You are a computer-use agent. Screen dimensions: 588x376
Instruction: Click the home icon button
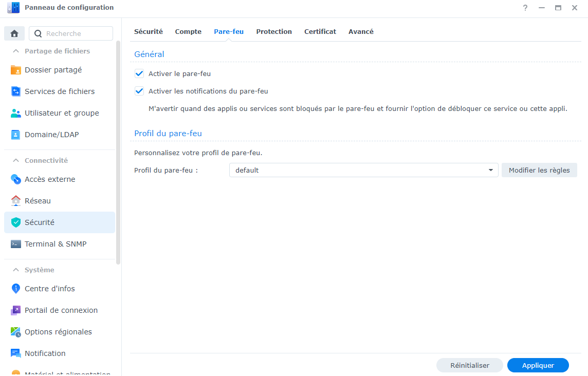point(14,33)
